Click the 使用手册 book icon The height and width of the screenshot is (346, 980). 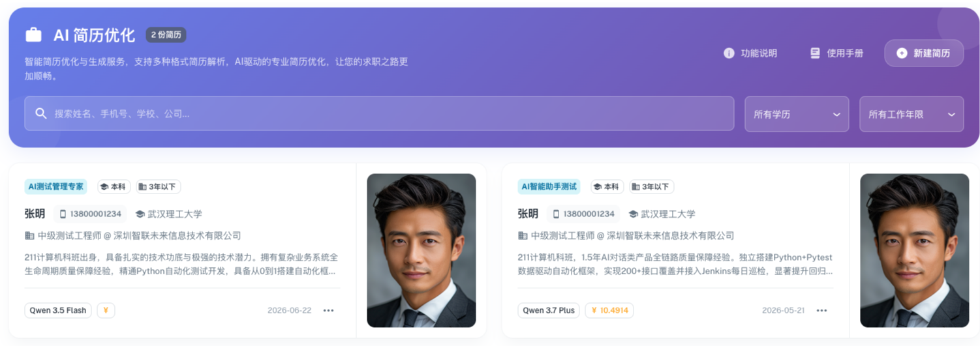[815, 53]
